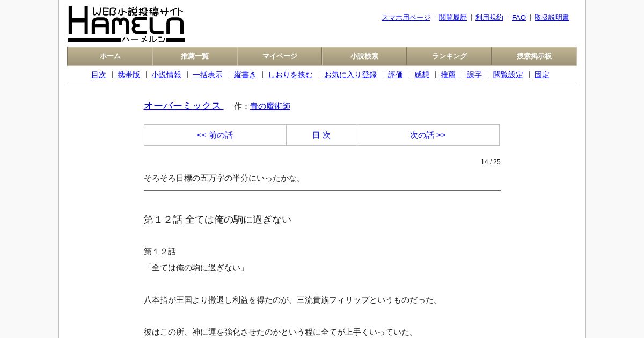Screen dimensions: 644x338
Task: Open the novel title オーバーミックス link
Action: pyautogui.click(x=184, y=106)
